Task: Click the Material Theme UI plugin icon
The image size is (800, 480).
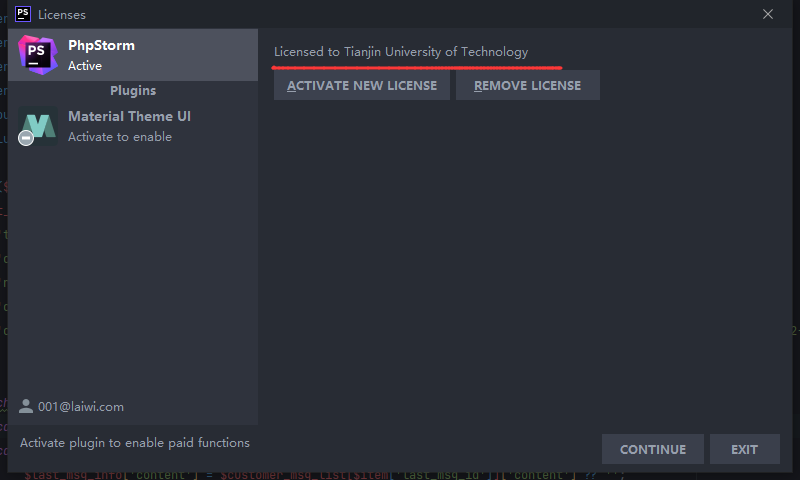Action: coord(40,126)
